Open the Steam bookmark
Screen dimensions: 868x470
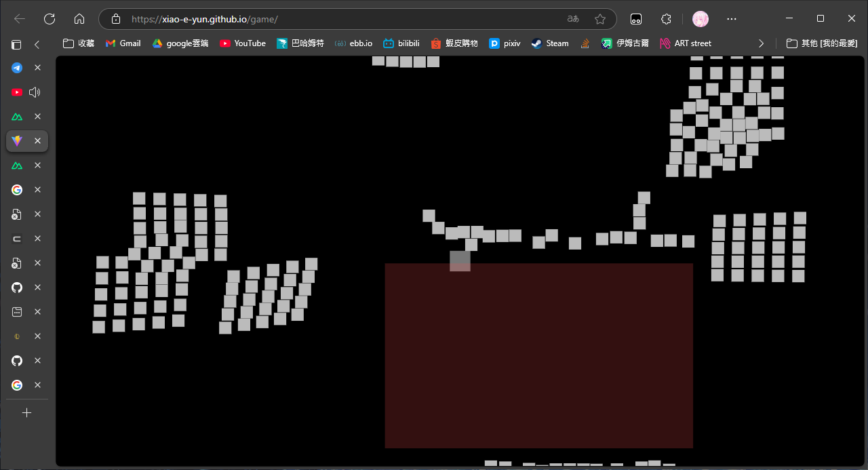coord(549,43)
